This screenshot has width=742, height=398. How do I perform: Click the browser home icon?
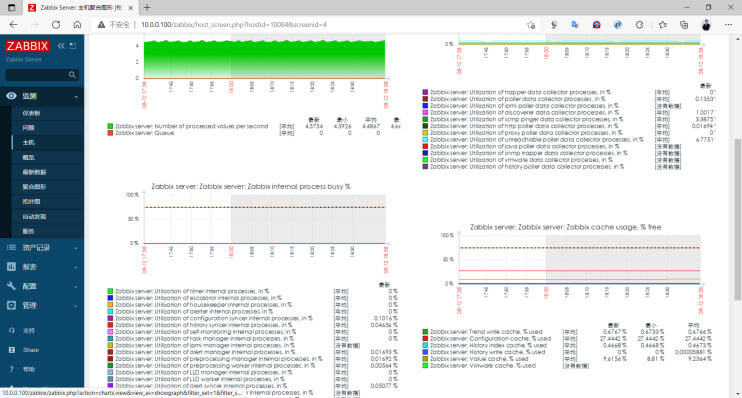click(77, 25)
